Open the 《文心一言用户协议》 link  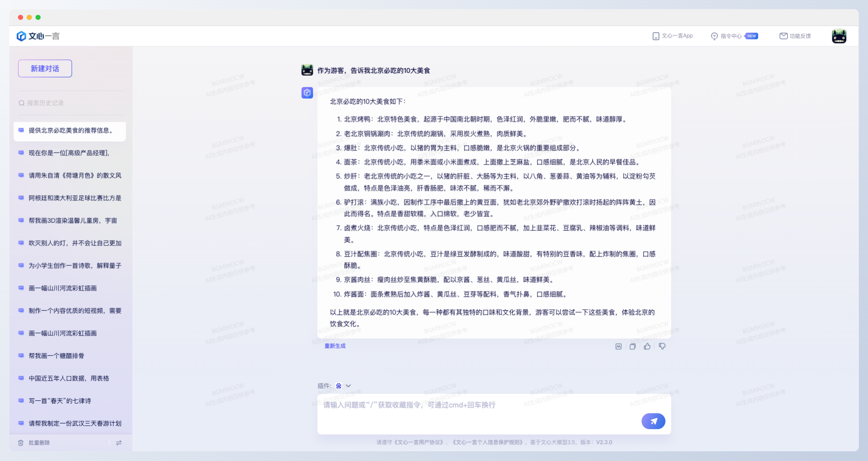coord(418,442)
